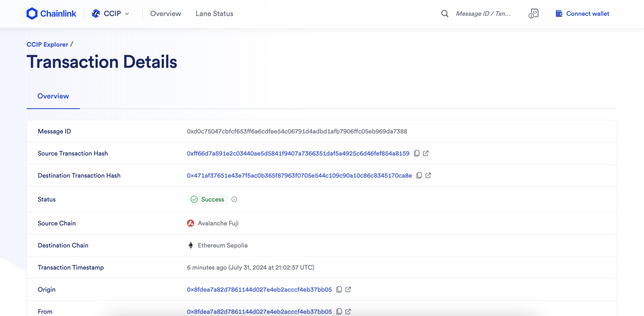Copy the From address

(339, 311)
